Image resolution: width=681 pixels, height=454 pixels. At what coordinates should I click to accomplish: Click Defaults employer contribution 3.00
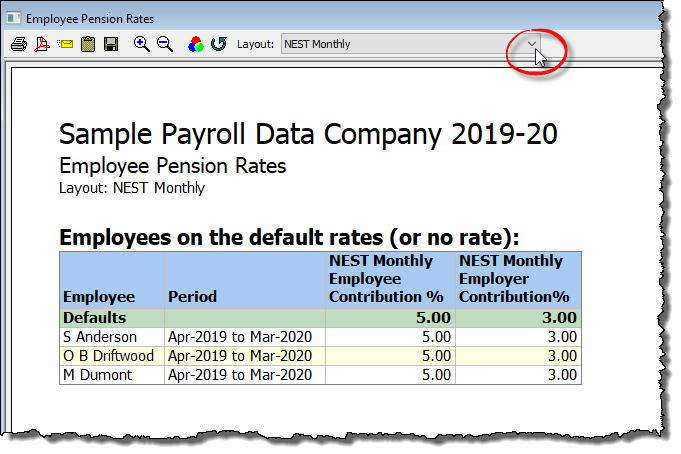[519, 318]
